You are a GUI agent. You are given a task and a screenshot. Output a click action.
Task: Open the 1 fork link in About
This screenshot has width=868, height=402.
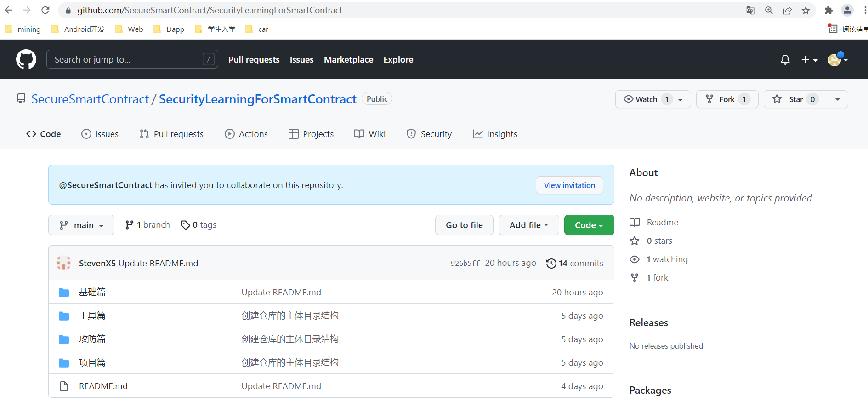[649, 277]
